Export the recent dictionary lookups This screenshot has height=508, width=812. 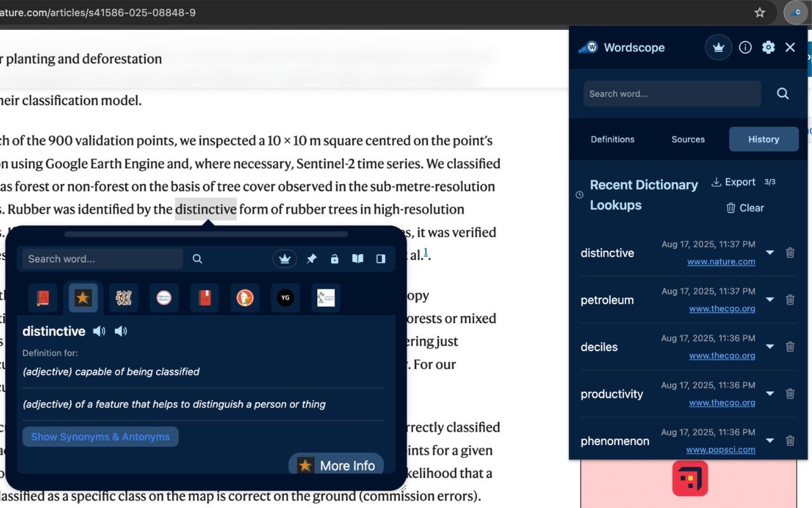click(x=733, y=182)
